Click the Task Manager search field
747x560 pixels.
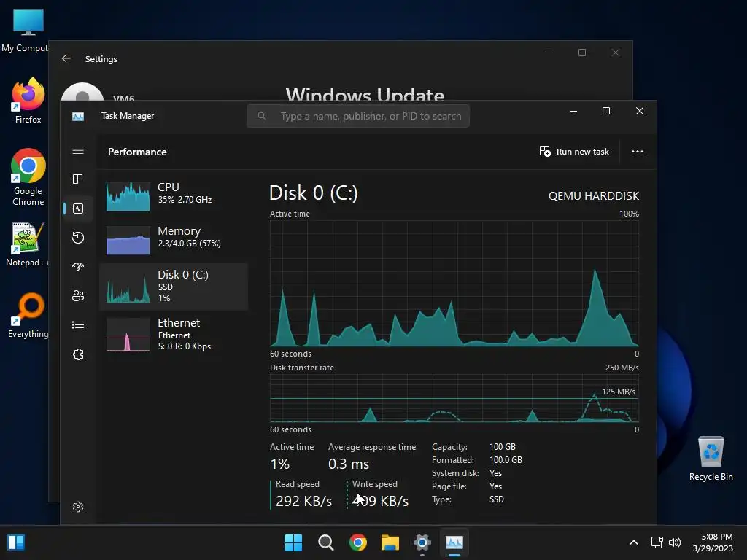pos(357,116)
